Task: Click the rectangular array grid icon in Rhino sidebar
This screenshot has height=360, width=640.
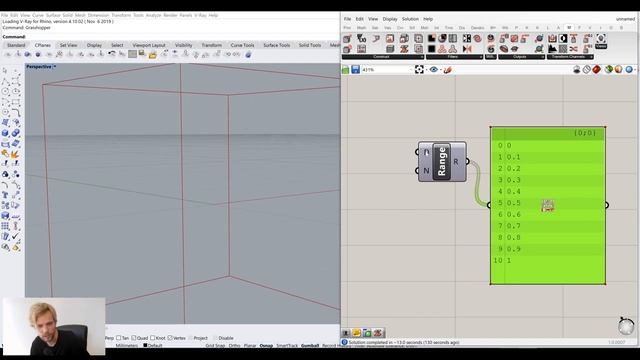Action: (5, 226)
